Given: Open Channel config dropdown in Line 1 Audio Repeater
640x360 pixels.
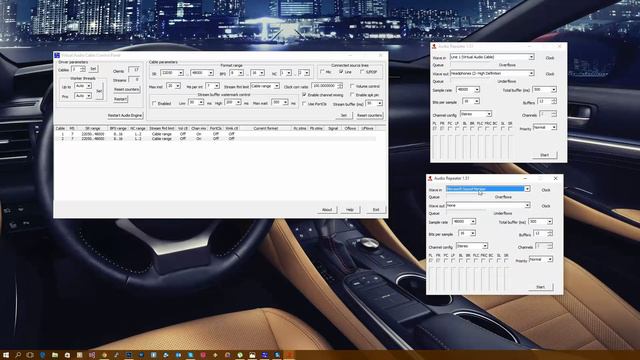Looking at the screenshot, I should 476,113.
